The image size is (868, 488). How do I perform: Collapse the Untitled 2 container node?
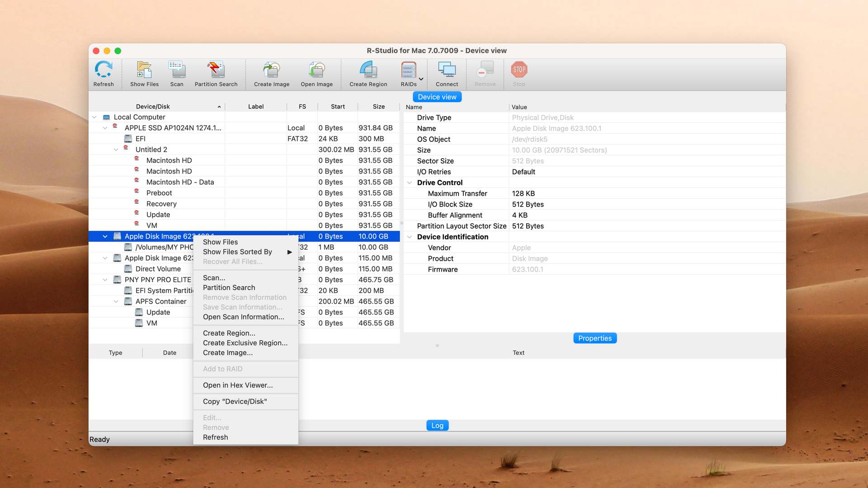click(x=116, y=150)
